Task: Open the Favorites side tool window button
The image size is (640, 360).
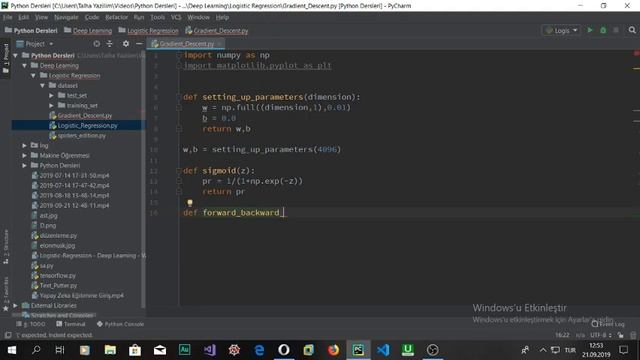Action: pos(6,293)
